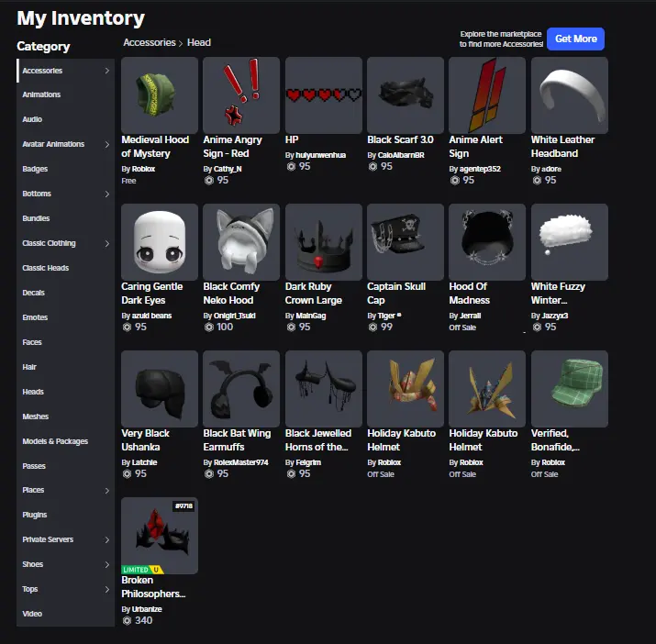The image size is (656, 644).
Task: Click the Dark Ruby Crown Large image
Action: point(323,242)
